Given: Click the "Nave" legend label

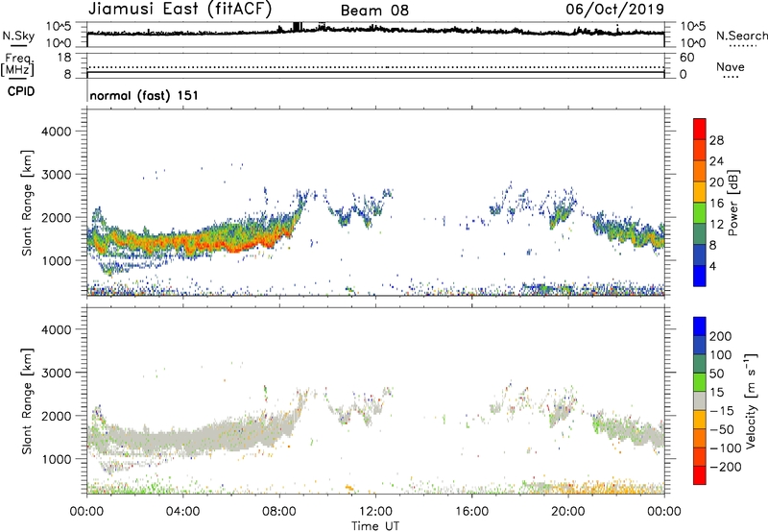Looking at the screenshot, I should click(731, 66).
